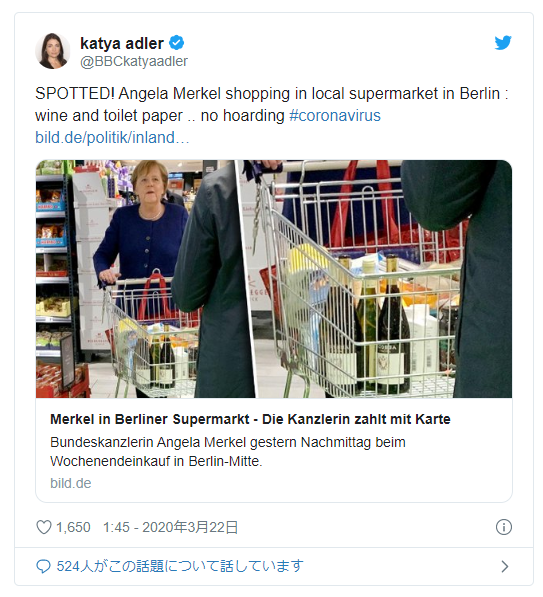This screenshot has height=597, width=543.
Task: Open the #coronavirus hashtag
Action: 335,115
